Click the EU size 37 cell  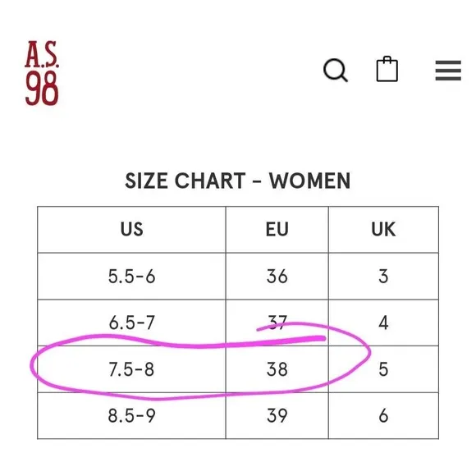point(277,323)
